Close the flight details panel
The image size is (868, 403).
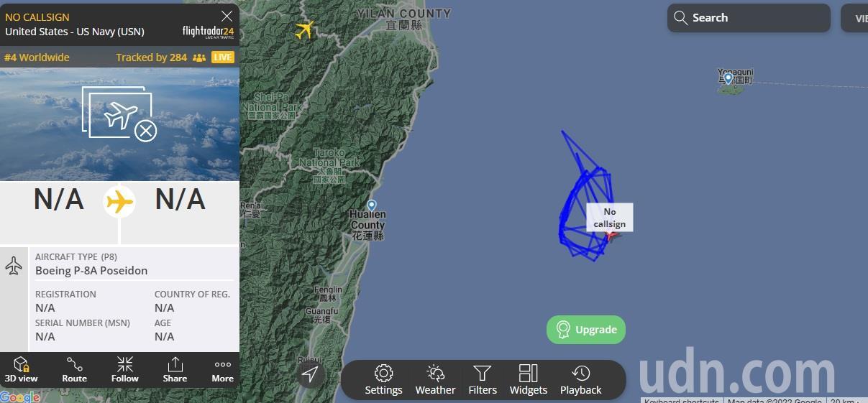227,16
